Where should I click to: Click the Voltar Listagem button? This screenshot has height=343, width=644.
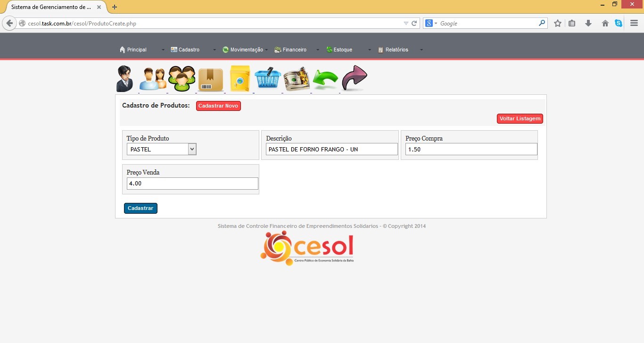click(520, 119)
